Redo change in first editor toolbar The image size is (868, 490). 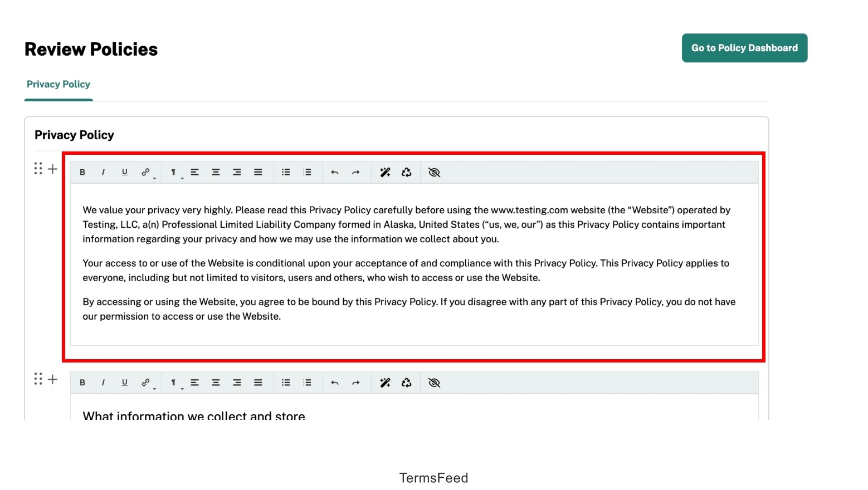356,172
